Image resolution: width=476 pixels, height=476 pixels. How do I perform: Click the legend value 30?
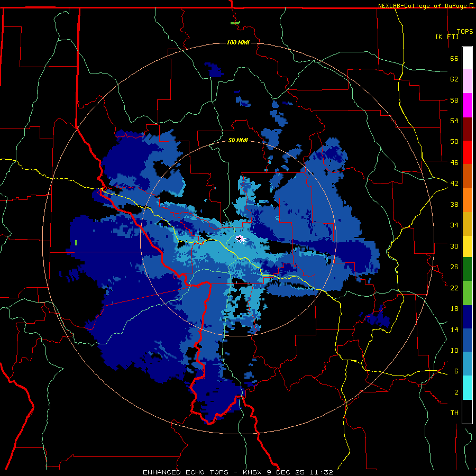point(454,246)
